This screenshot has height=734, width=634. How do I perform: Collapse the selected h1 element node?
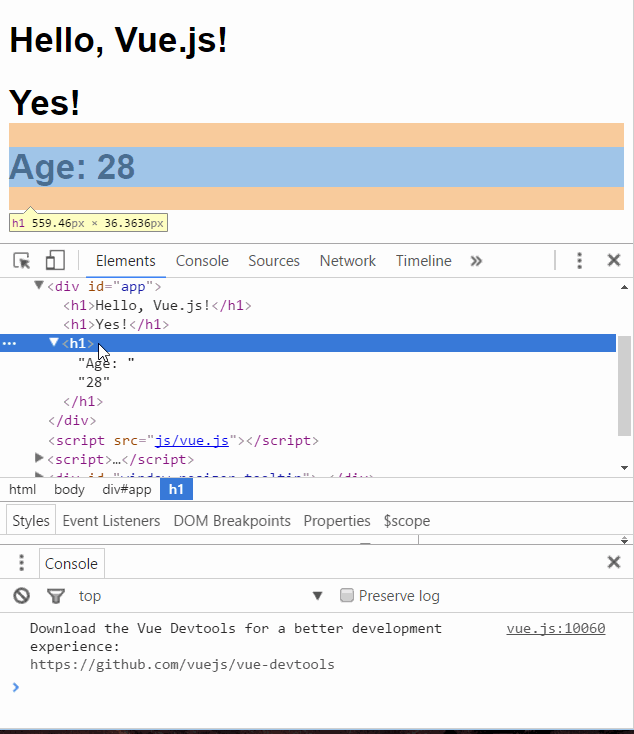(x=55, y=343)
